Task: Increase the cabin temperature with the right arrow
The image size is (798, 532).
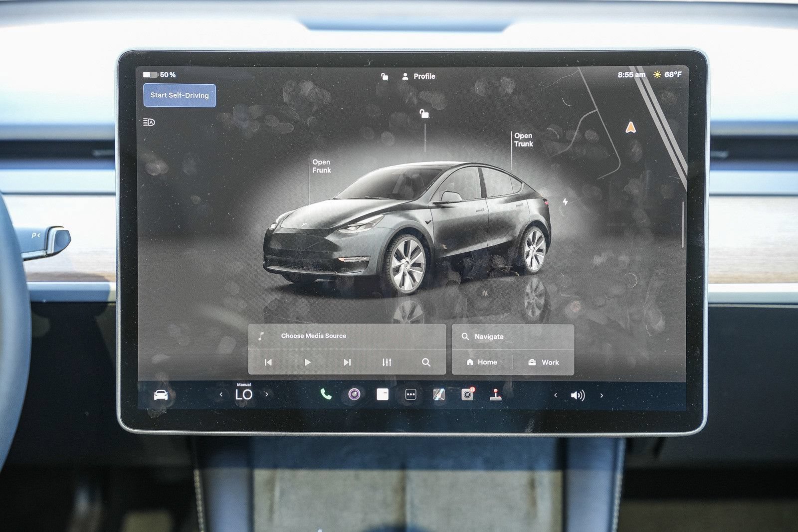Action: tap(267, 394)
